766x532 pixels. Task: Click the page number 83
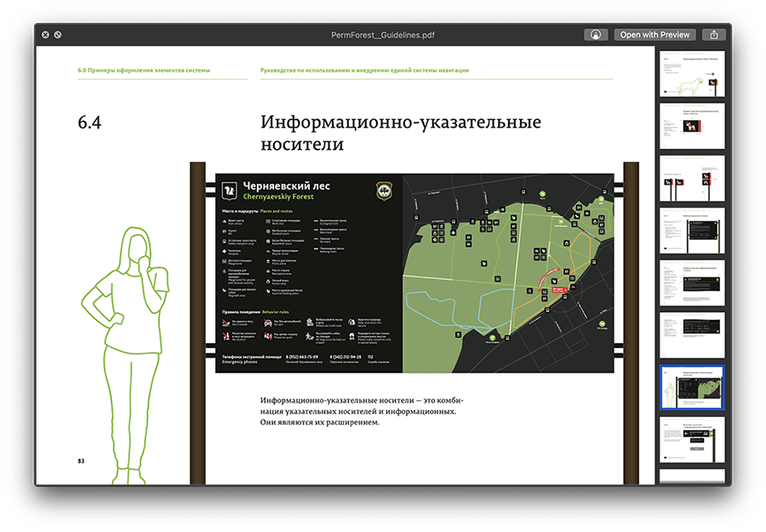pos(81,460)
